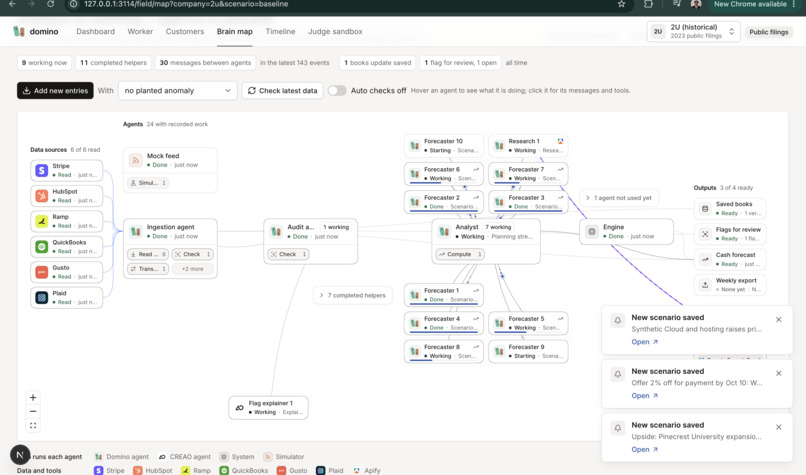Click 30 messages between agents chip

coord(205,63)
